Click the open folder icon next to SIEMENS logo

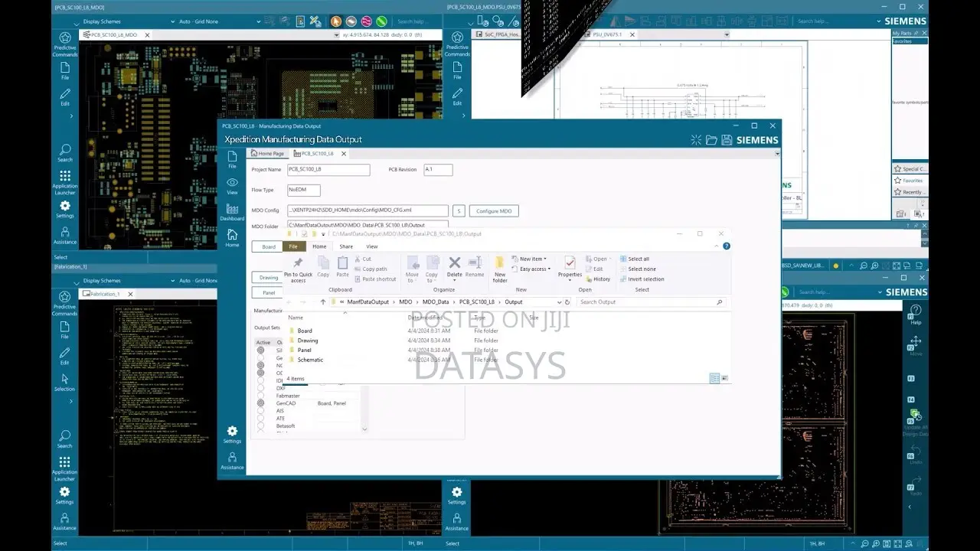pos(711,140)
